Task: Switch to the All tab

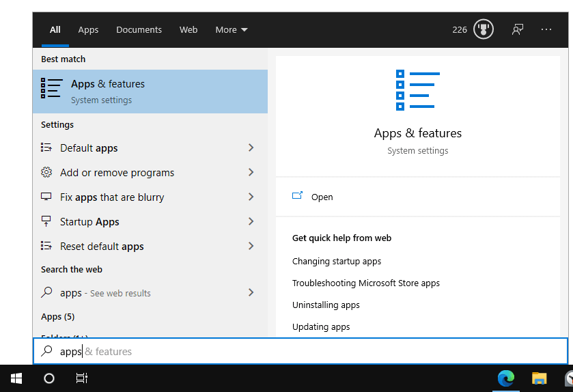Action: pos(55,29)
